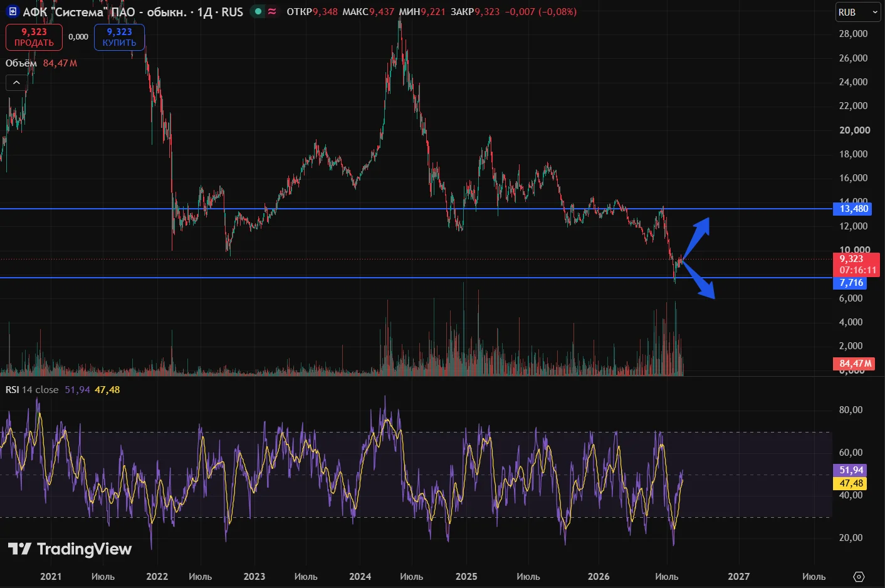Viewport: 885px width, 588px height.
Task: Click the 24,000 price scale label
Action: (853, 82)
